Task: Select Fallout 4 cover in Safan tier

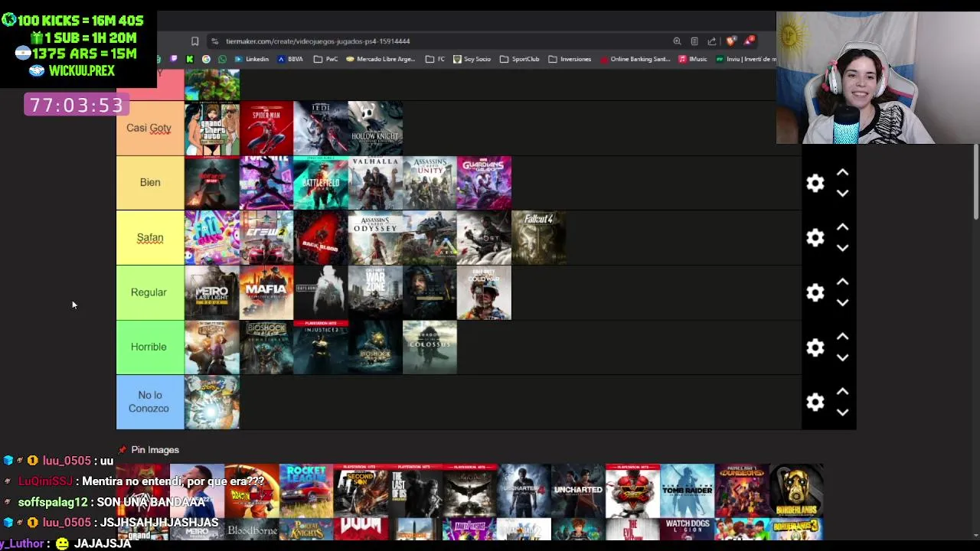Action: [x=539, y=237]
